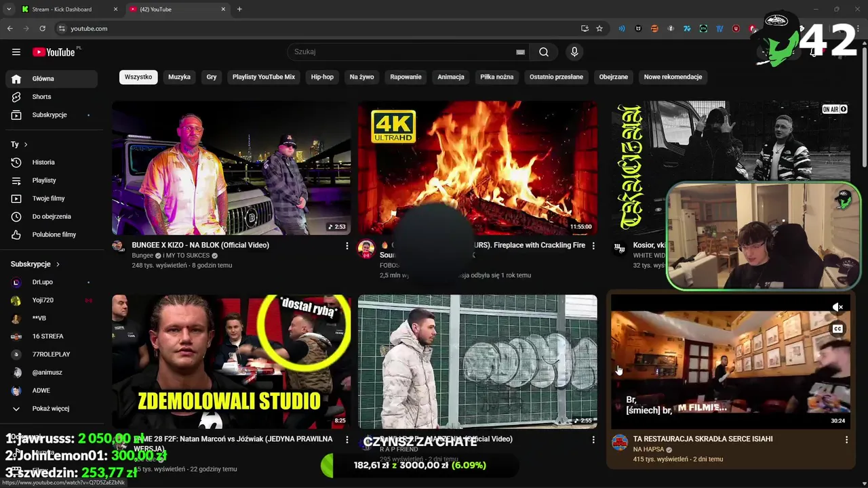Expand the Subskrypcje section header
The image size is (868, 488).
[x=35, y=264]
